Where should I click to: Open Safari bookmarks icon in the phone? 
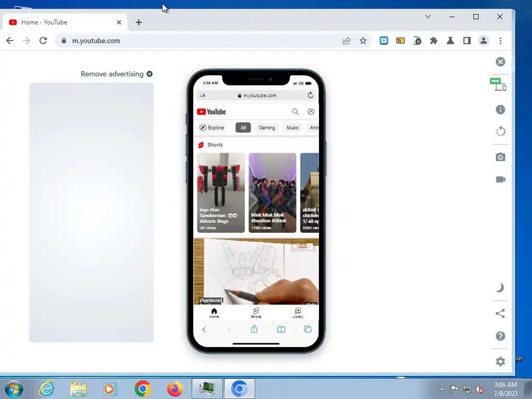coord(281,329)
